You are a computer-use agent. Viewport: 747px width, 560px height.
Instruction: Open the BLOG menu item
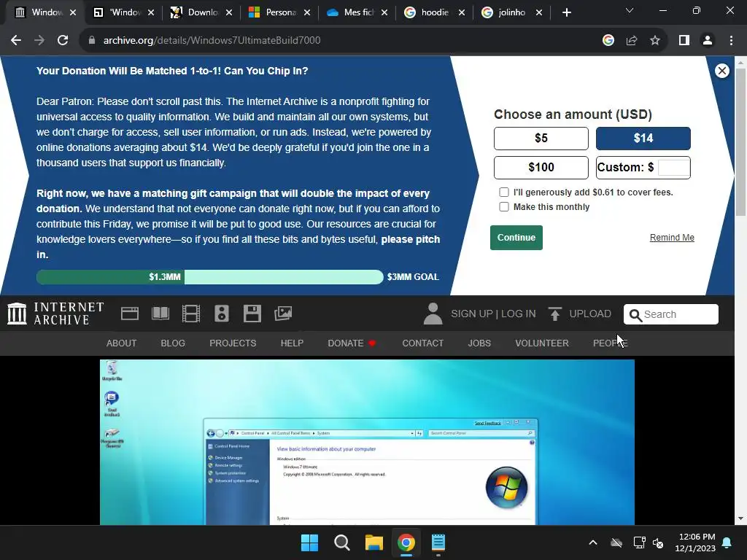[173, 343]
